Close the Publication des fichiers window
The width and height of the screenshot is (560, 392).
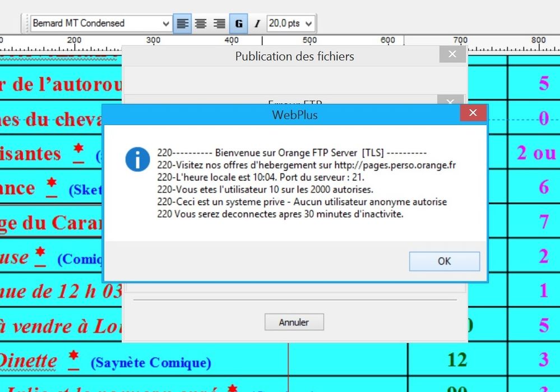point(452,55)
